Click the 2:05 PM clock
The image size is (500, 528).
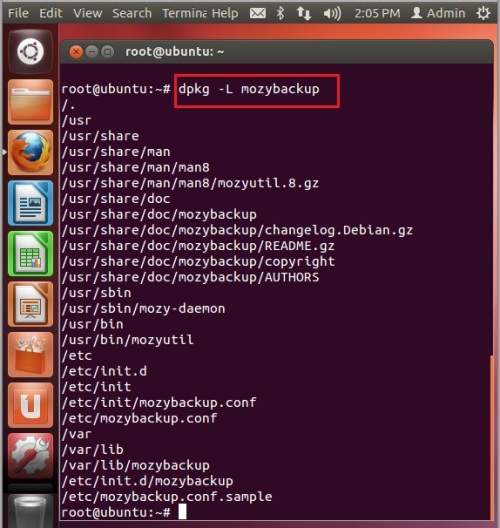[377, 13]
